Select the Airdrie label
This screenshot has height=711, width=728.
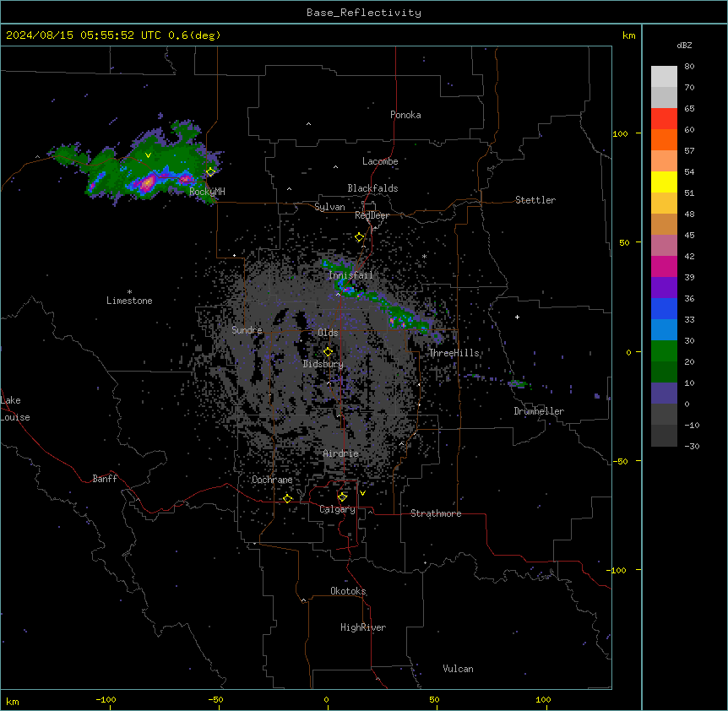pyautogui.click(x=341, y=453)
